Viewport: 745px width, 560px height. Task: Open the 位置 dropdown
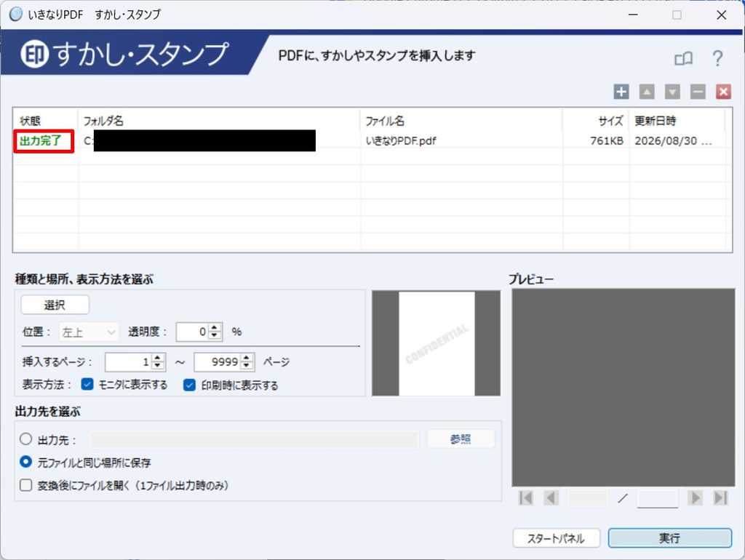click(89, 332)
